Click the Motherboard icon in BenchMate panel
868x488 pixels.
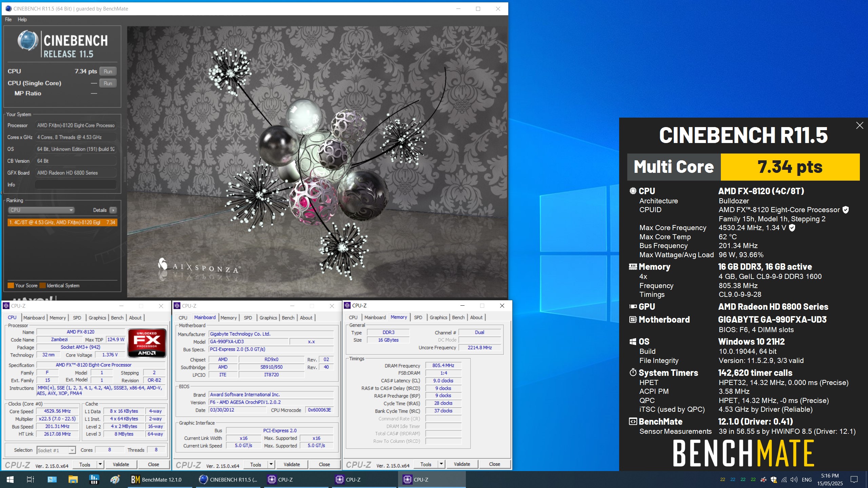click(x=633, y=319)
